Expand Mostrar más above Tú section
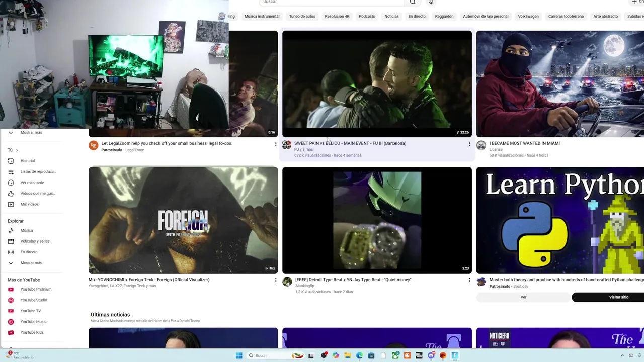 tap(26, 132)
